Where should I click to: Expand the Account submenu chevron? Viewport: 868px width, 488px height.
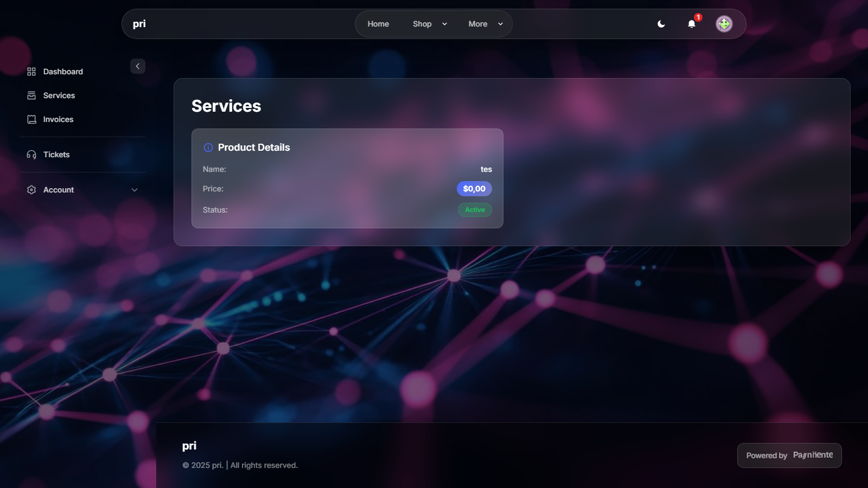click(135, 190)
